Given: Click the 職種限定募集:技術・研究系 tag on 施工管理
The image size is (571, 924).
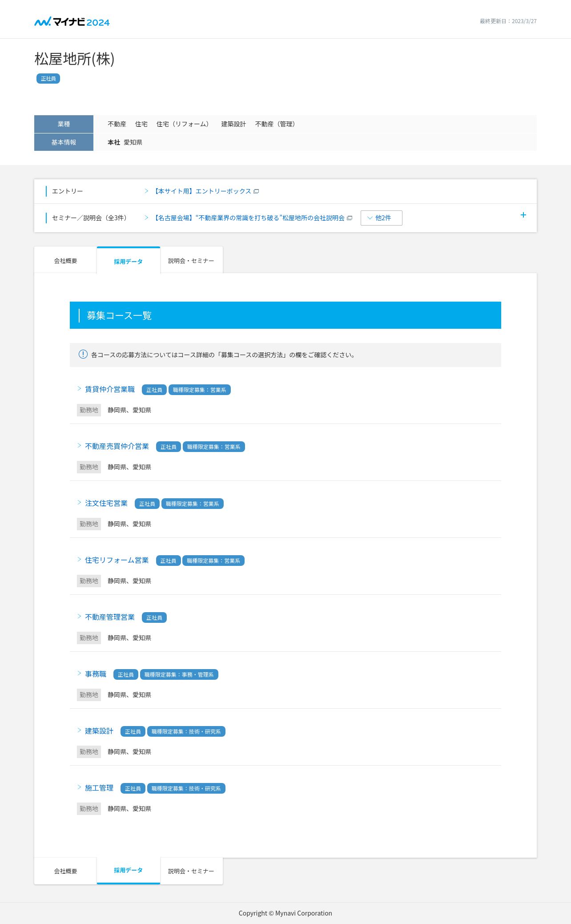Looking at the screenshot, I should (x=186, y=788).
